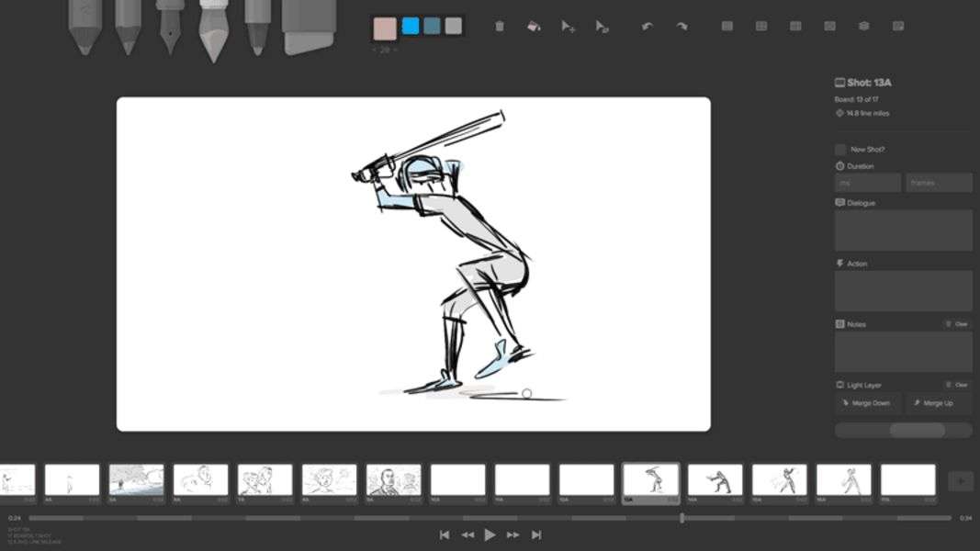
Task: Go to the previous board with rewind
Action: tap(467, 534)
